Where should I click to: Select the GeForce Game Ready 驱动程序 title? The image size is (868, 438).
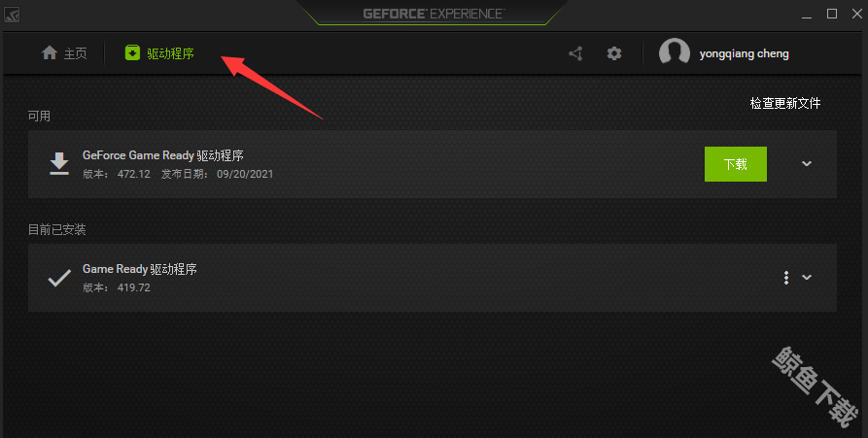pos(162,155)
